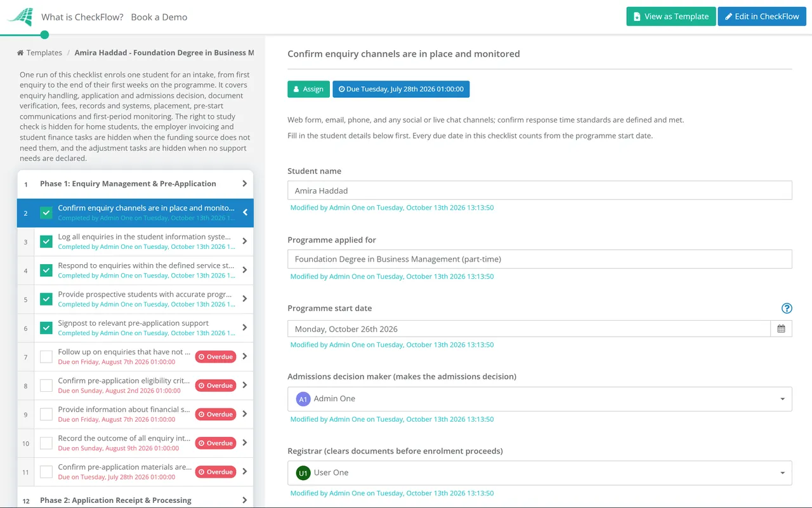Open the Admissions decision maker dropdown
This screenshot has width=812, height=508.
(x=539, y=399)
